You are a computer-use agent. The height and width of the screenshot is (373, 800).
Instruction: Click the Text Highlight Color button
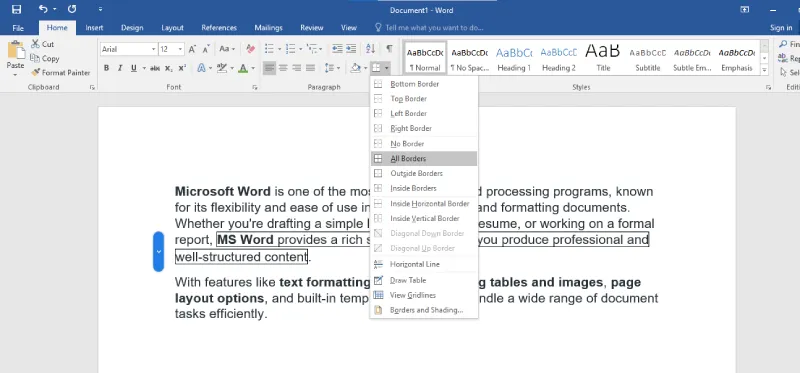click(221, 68)
